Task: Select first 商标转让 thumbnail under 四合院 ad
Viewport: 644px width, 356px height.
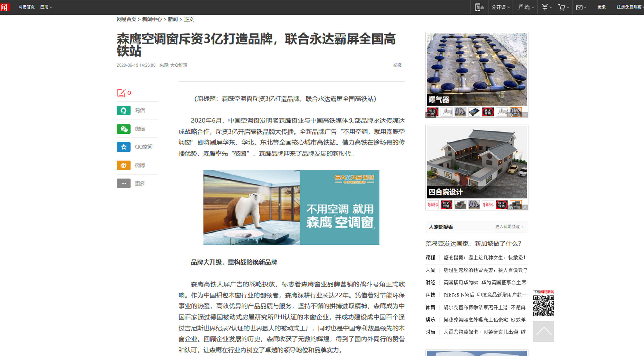Action: [x=433, y=205]
